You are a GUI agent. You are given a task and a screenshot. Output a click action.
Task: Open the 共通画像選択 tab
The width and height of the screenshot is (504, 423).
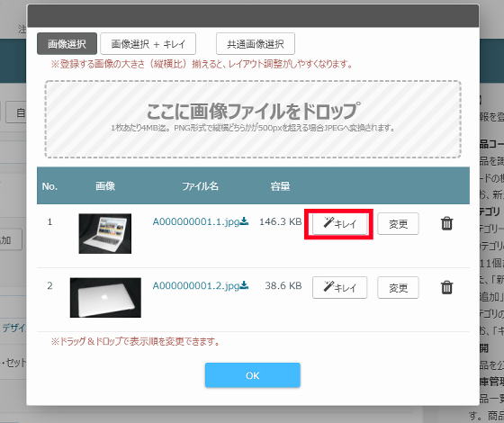[x=256, y=44]
